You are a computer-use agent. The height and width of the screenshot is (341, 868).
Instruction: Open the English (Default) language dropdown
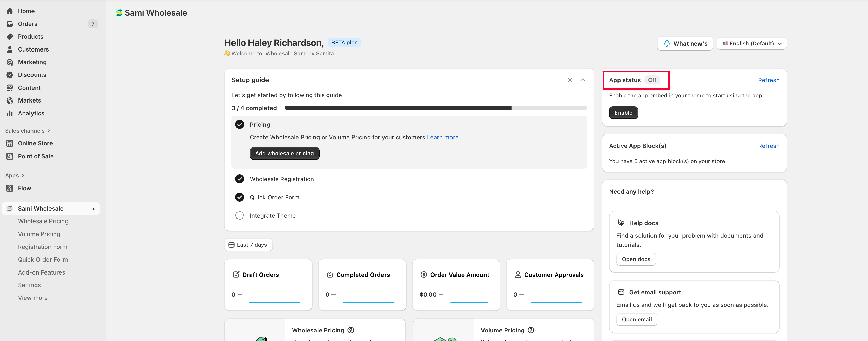pyautogui.click(x=752, y=43)
